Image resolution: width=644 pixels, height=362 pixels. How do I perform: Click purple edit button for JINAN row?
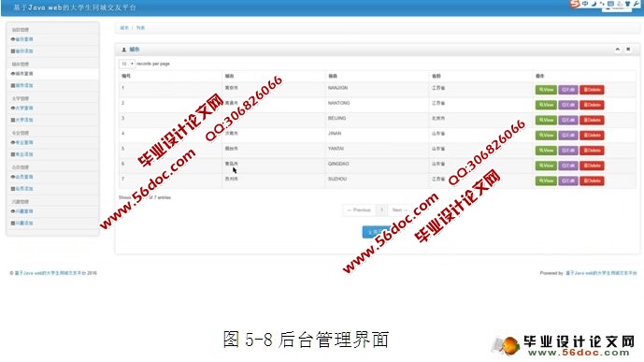(568, 136)
